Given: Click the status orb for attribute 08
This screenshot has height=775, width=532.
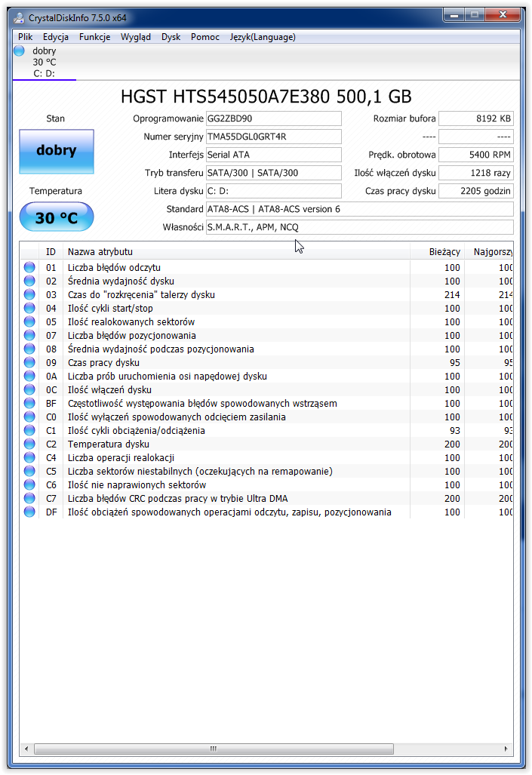Looking at the screenshot, I should pos(29,349).
